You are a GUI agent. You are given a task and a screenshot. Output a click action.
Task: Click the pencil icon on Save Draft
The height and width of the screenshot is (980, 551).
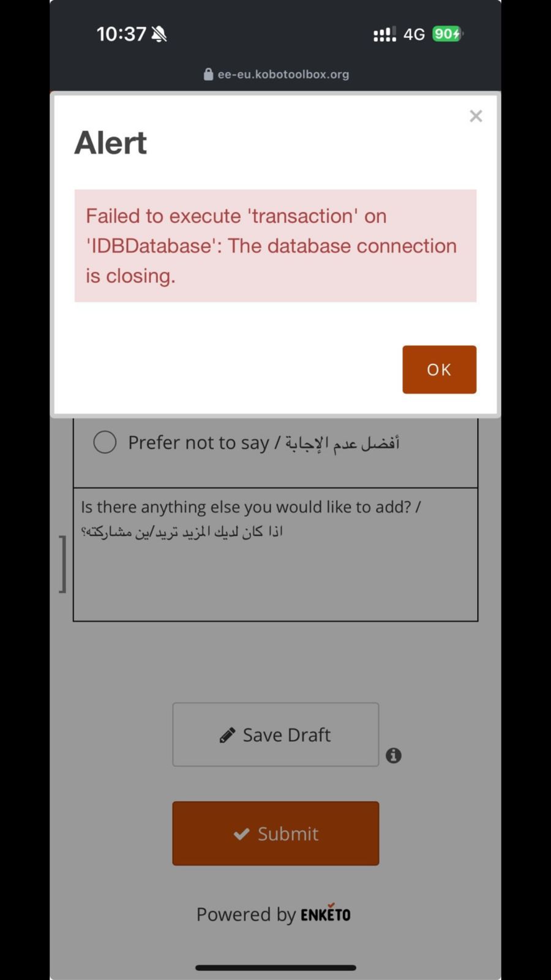pos(227,735)
